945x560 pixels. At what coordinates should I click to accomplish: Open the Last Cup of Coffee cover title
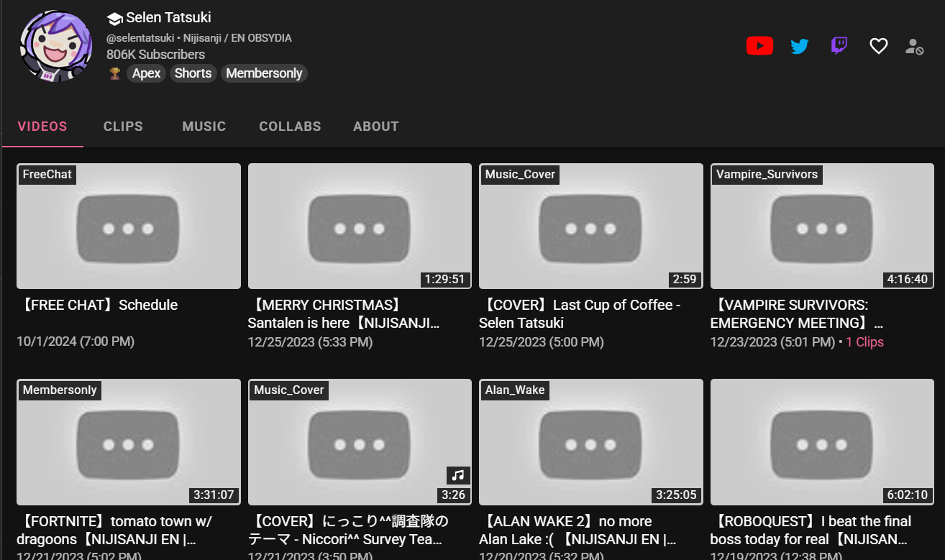580,314
